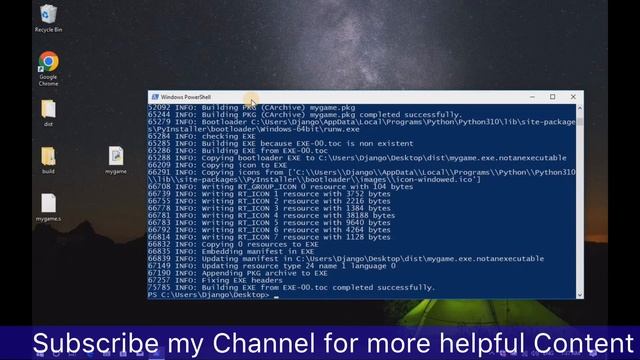640x360 pixels.
Task: Select the build folder on desktop
Action: tap(48, 160)
